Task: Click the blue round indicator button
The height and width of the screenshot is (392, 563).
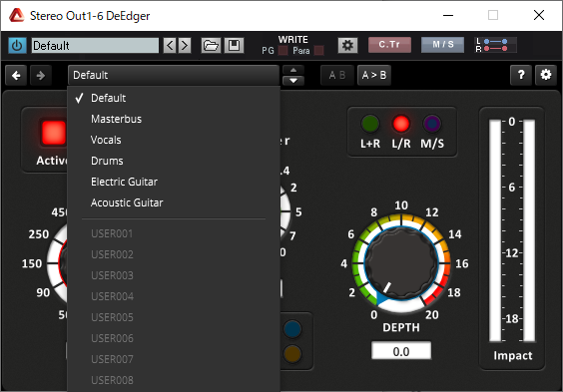Action: point(292,329)
